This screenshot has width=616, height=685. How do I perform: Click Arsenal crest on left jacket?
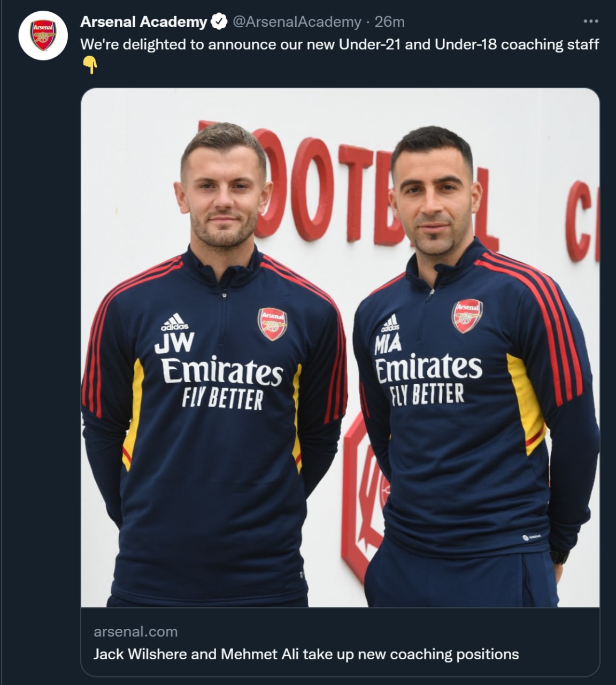[x=273, y=324]
